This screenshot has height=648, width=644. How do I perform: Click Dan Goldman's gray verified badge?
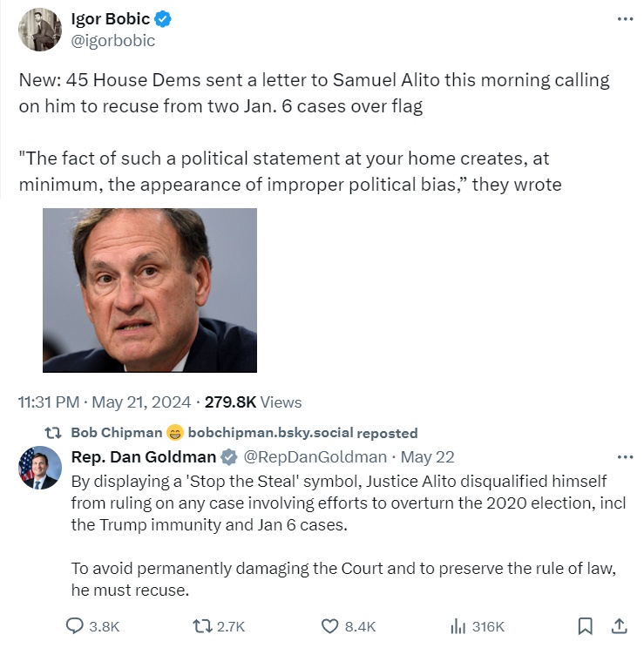coord(228,457)
